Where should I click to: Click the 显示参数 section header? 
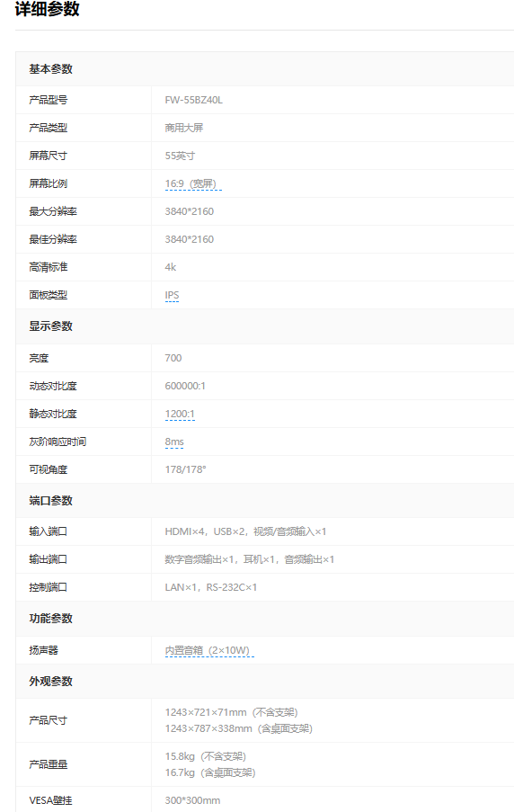50,326
